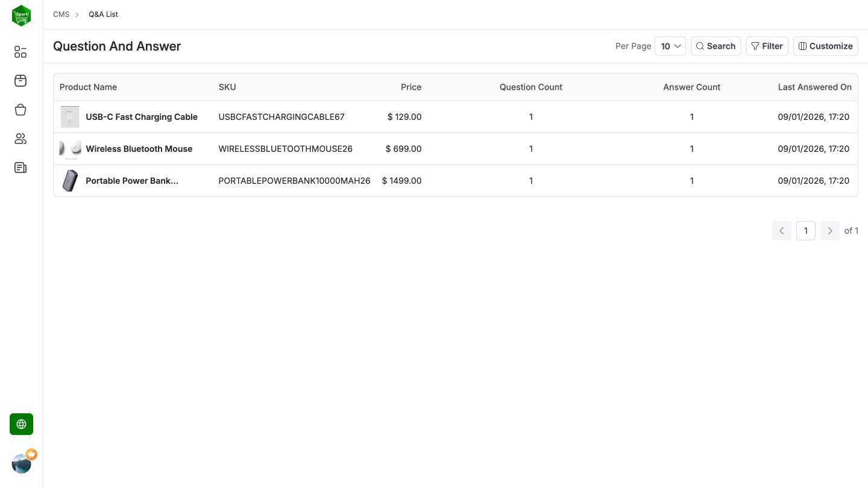Click the Customize button

click(825, 46)
